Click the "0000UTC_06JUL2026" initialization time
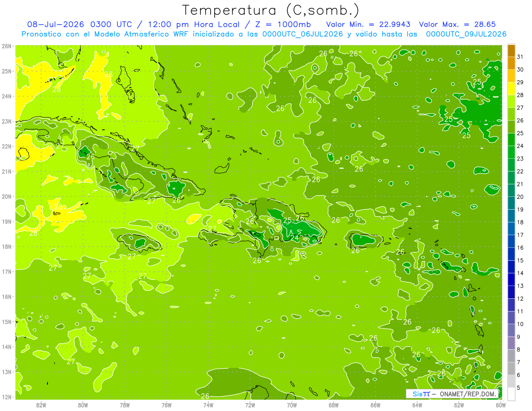 (302, 34)
